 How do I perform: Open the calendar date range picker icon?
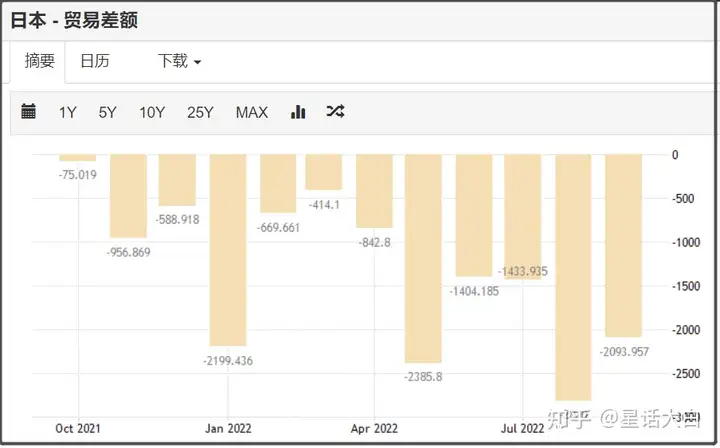[x=29, y=112]
